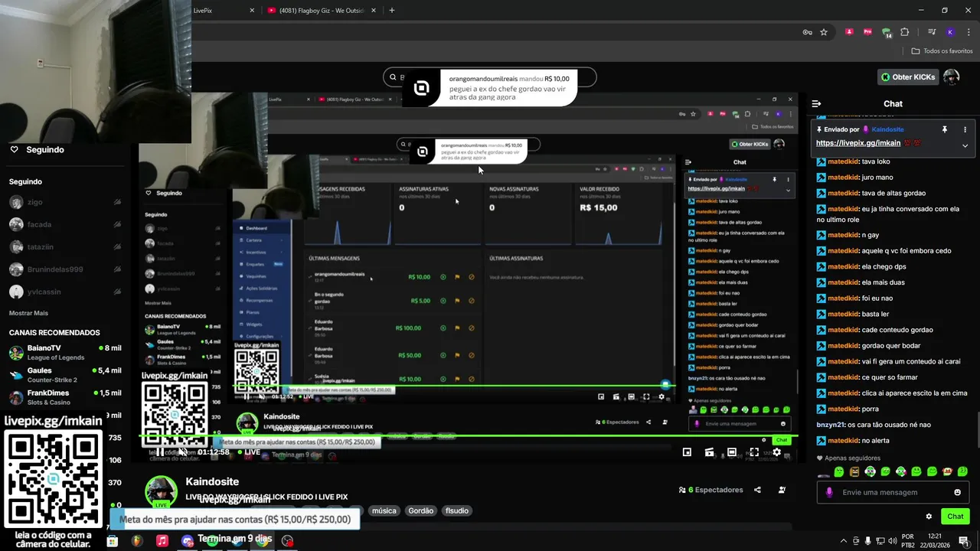Open Gaules recommended channel
Image resolution: width=980 pixels, height=551 pixels.
(x=65, y=375)
